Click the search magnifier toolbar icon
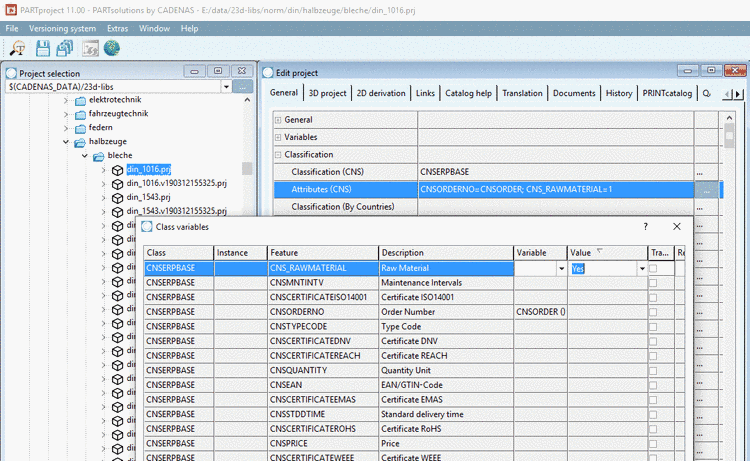Image resolution: width=750 pixels, height=461 pixels. tap(17, 47)
